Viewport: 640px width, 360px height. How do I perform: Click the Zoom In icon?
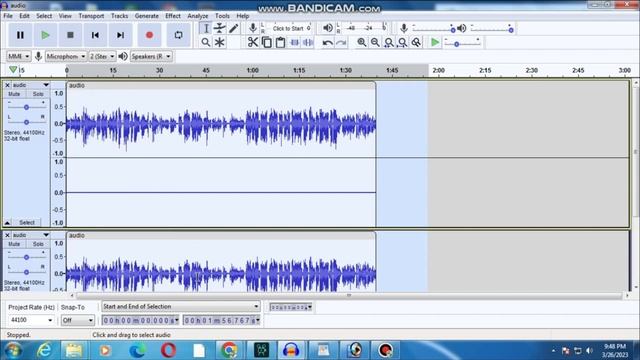(x=361, y=42)
